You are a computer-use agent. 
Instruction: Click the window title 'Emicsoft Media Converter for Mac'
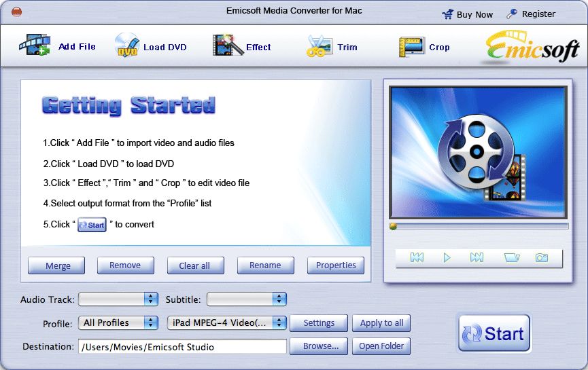294,10
